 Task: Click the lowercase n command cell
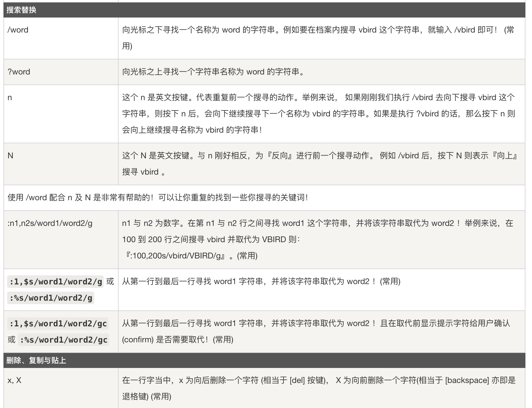pyautogui.click(x=61, y=114)
